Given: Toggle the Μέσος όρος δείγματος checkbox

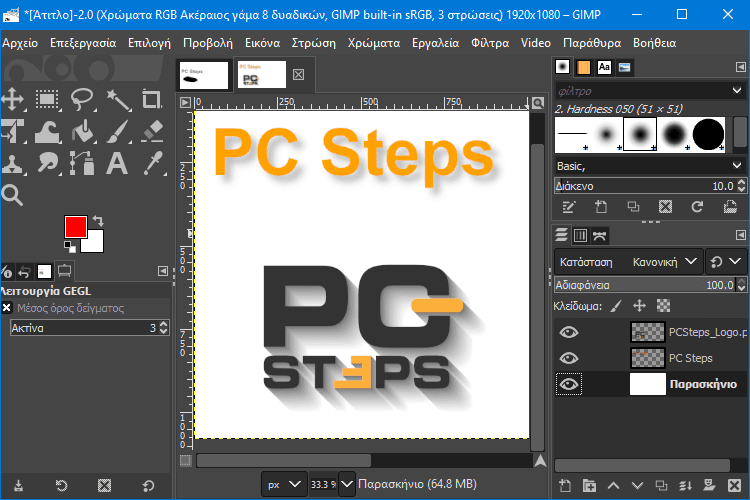Looking at the screenshot, I should tap(7, 308).
